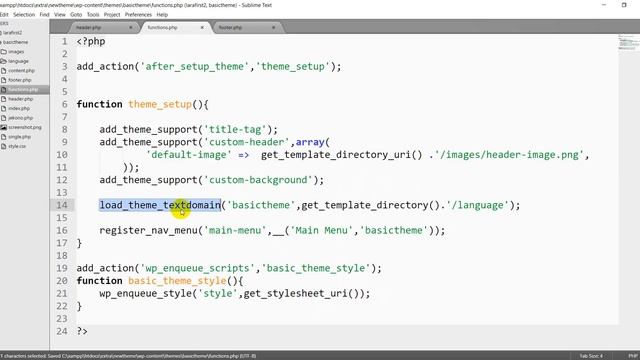Viewport: 640px width, 360px height.
Task: Click theme_setup function name on line 6
Action: (x=160, y=104)
